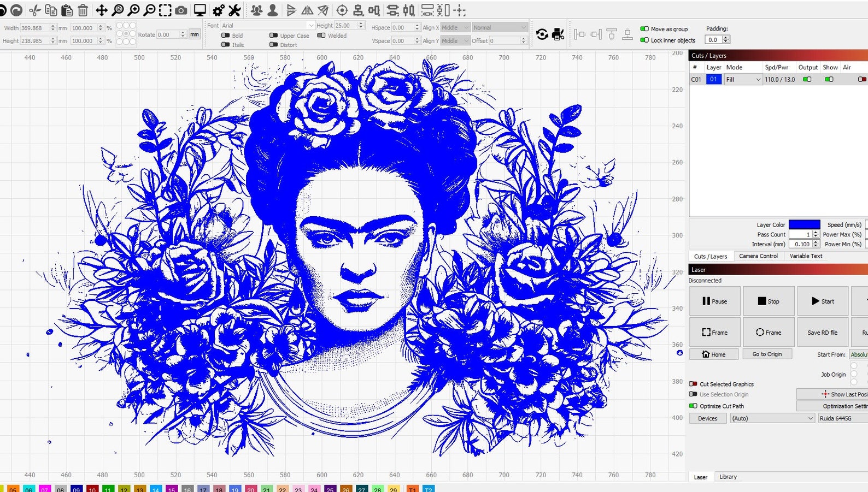Click the Devices button
Image resolution: width=868 pixels, height=492 pixels.
[x=707, y=418]
